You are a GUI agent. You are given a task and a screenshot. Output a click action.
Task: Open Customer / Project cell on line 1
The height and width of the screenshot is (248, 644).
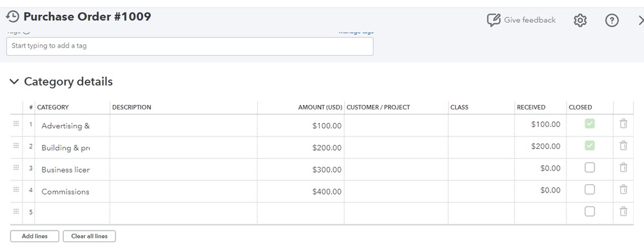click(x=396, y=126)
